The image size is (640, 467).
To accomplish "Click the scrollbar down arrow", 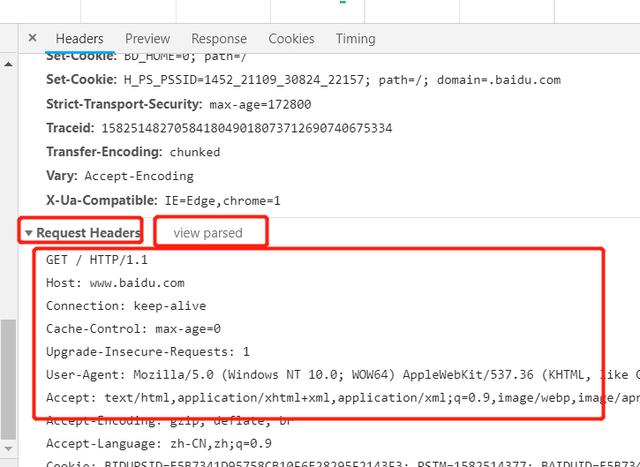I will click(8, 449).
